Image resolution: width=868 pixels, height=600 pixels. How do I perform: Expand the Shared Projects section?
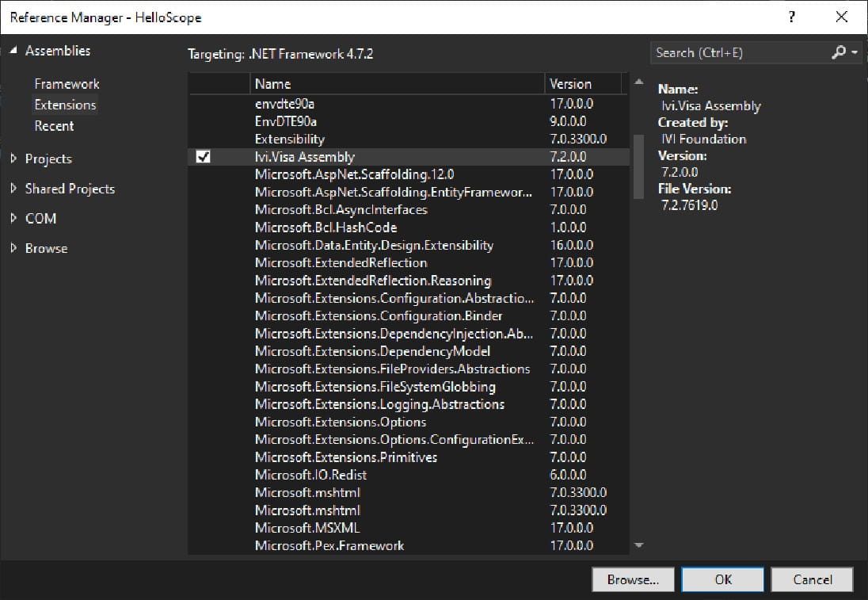pos(13,189)
